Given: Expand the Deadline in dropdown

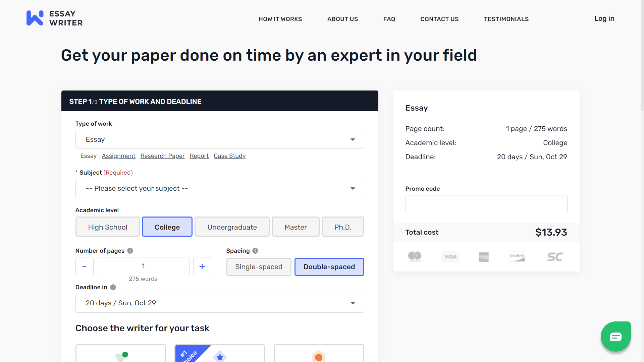Looking at the screenshot, I should 219,303.
